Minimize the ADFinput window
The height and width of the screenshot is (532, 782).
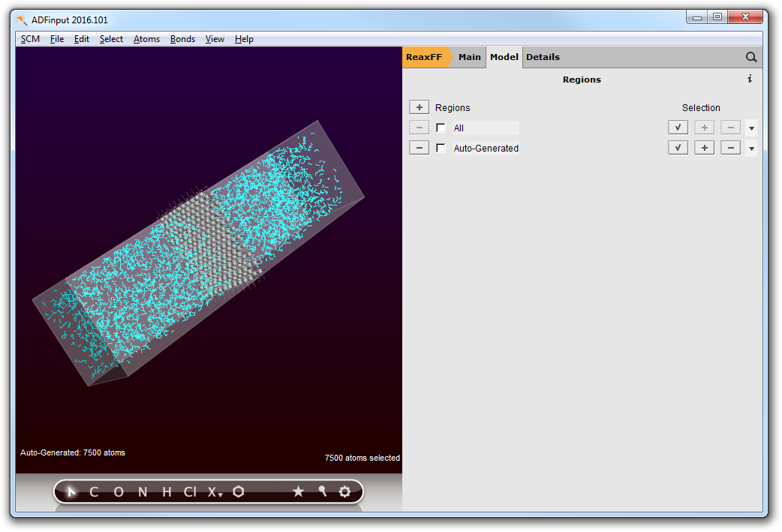[x=696, y=17]
